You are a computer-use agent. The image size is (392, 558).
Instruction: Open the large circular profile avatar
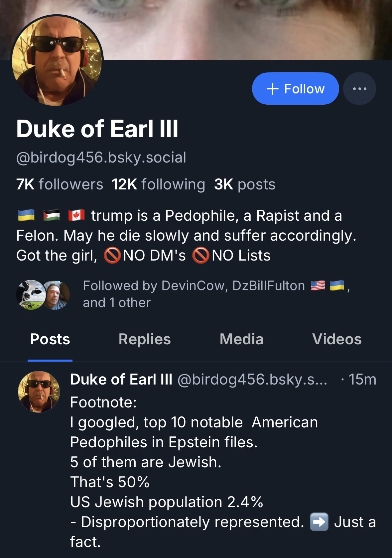(x=57, y=60)
